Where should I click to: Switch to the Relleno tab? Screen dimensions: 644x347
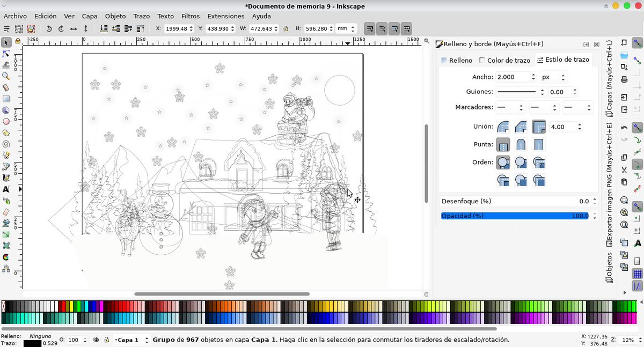point(457,60)
